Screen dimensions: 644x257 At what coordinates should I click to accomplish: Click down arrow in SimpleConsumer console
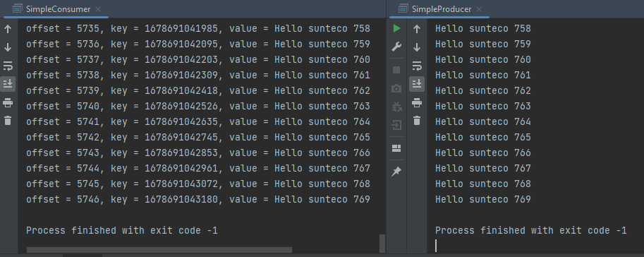click(x=8, y=47)
